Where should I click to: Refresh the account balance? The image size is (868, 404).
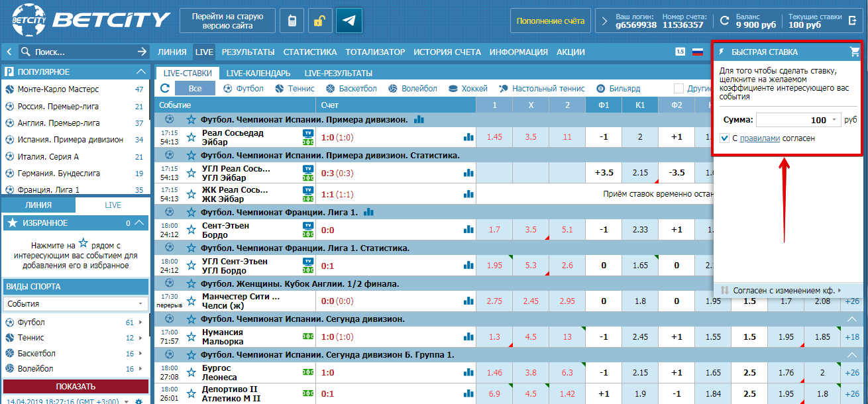(x=724, y=21)
